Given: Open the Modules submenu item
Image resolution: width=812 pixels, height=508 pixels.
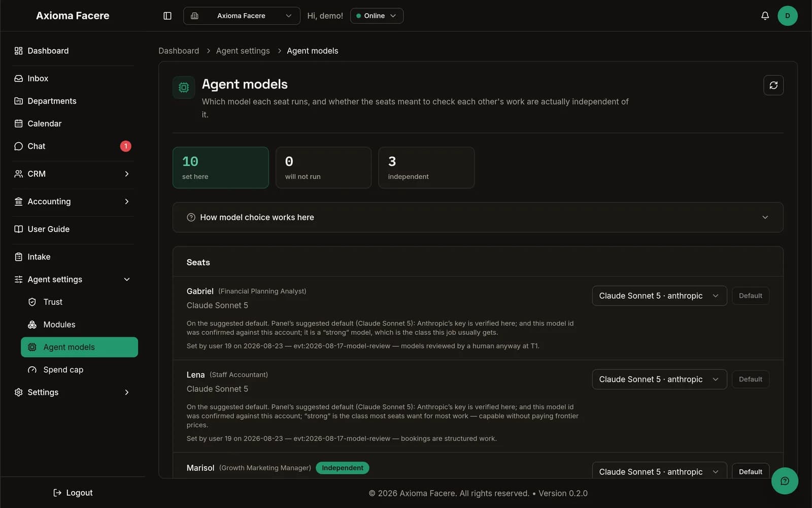Looking at the screenshot, I should [x=79, y=325].
